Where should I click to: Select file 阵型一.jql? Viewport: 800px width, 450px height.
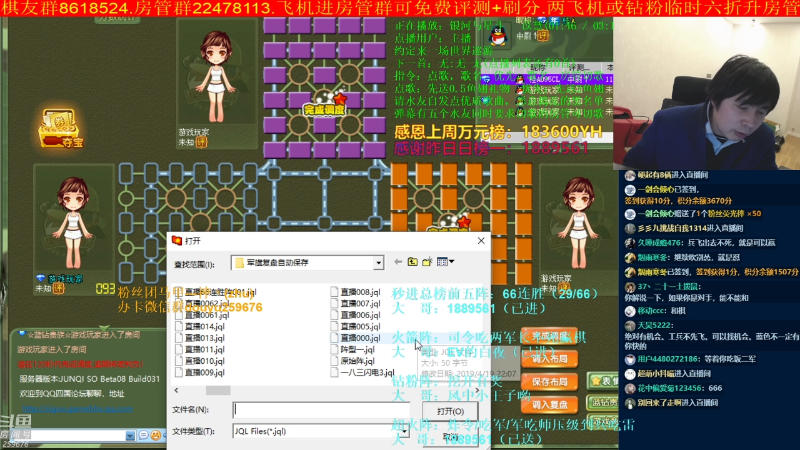(353, 349)
